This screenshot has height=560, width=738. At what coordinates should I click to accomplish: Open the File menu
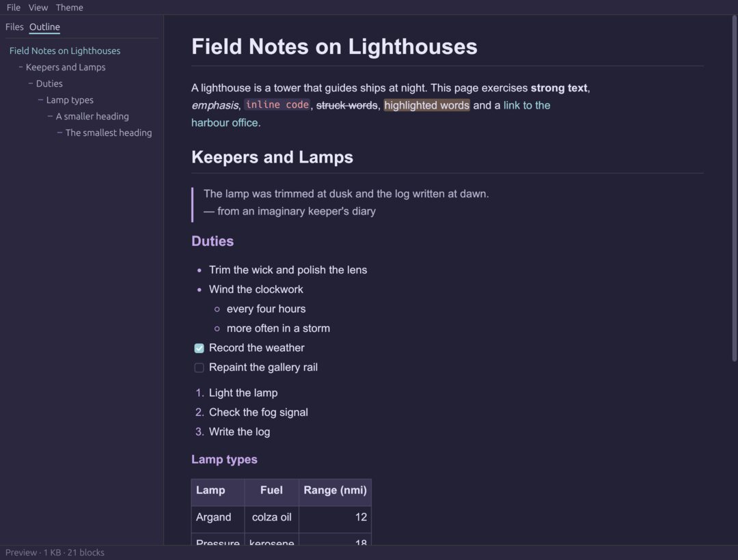(x=13, y=8)
